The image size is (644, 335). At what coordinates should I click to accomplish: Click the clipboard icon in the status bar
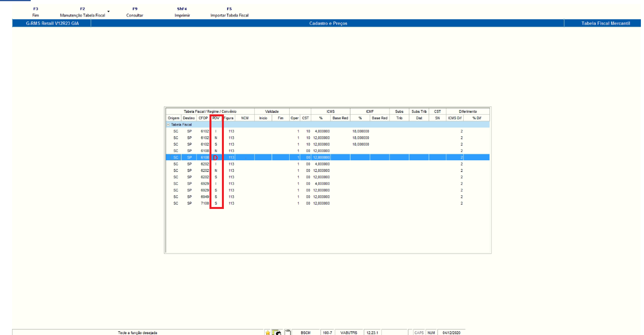pyautogui.click(x=288, y=332)
